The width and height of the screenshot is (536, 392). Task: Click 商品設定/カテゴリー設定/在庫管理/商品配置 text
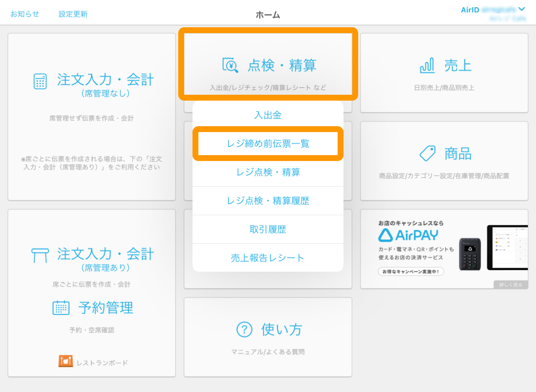pyautogui.click(x=444, y=176)
